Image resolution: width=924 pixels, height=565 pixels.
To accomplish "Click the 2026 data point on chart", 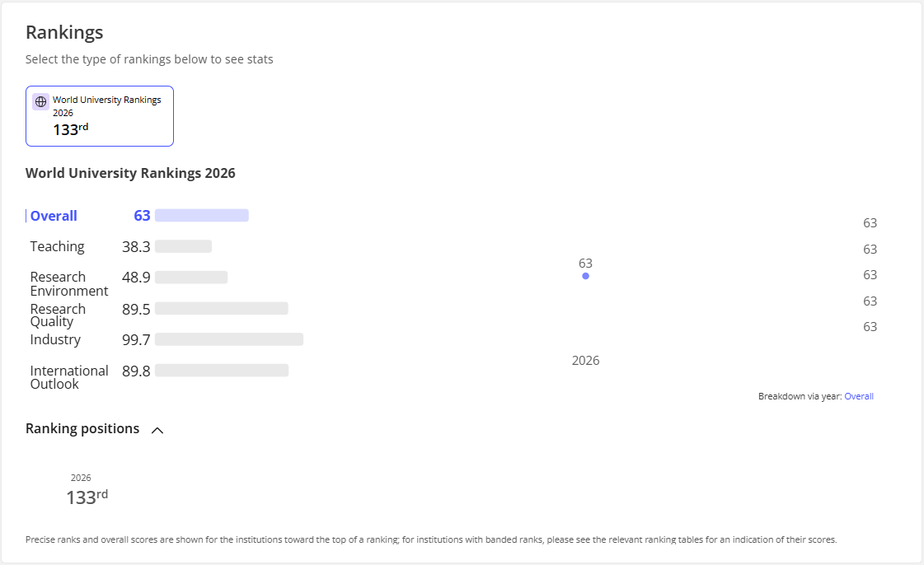I will [585, 276].
